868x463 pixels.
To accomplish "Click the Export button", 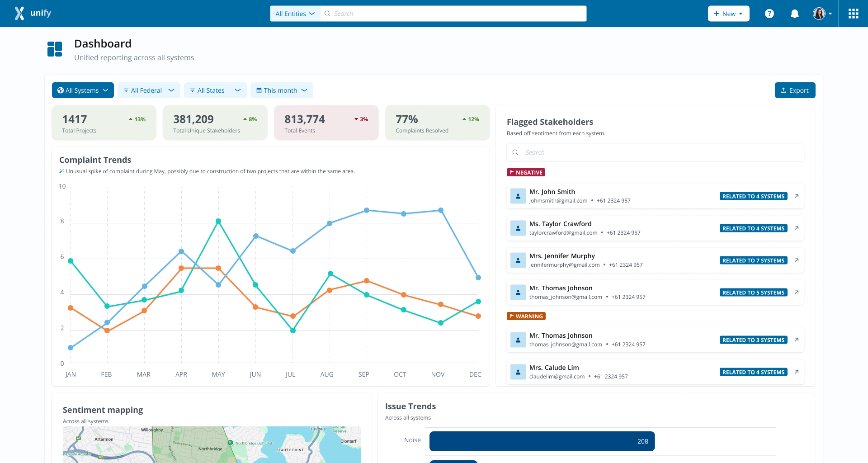I will click(x=795, y=90).
